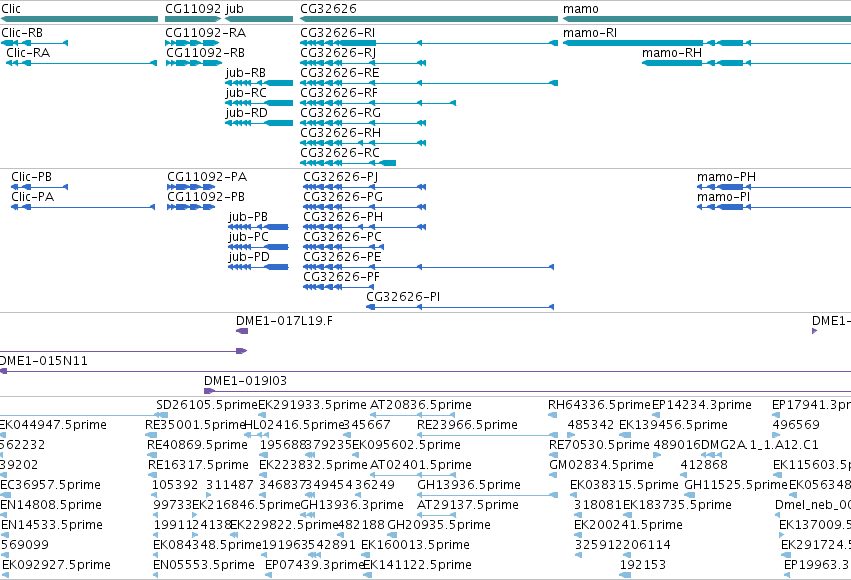The image size is (851, 580).
Task: Select the CG11092 gene label
Action: [193, 9]
